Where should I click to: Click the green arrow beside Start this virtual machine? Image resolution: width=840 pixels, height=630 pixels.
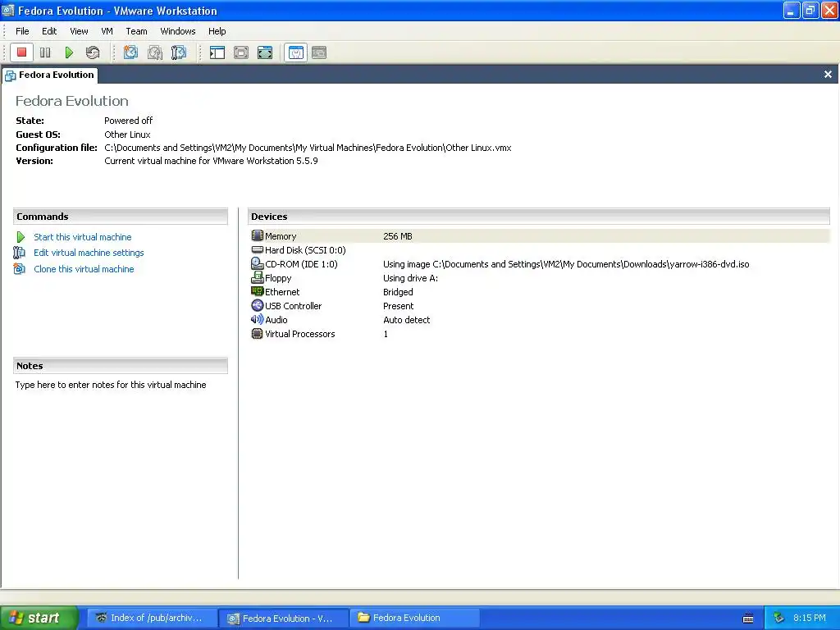21,237
